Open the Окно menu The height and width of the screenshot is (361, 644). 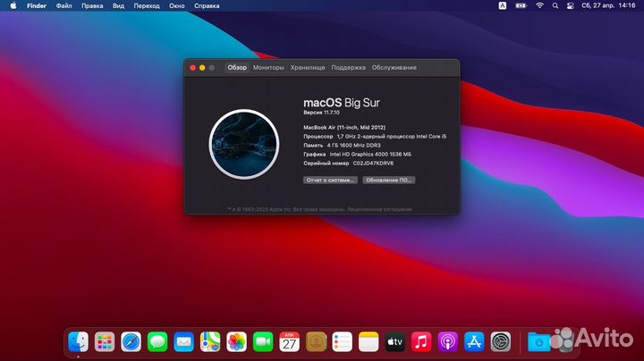tap(176, 5)
